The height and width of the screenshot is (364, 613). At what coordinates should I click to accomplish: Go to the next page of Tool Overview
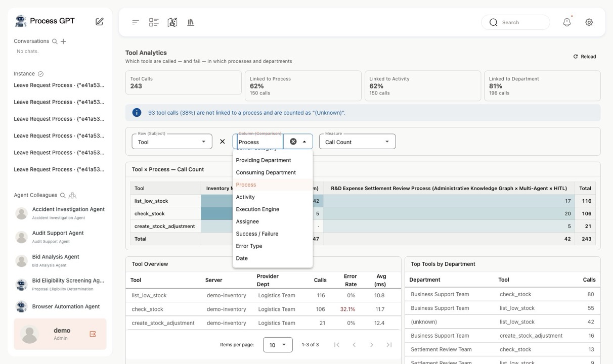[372, 345]
